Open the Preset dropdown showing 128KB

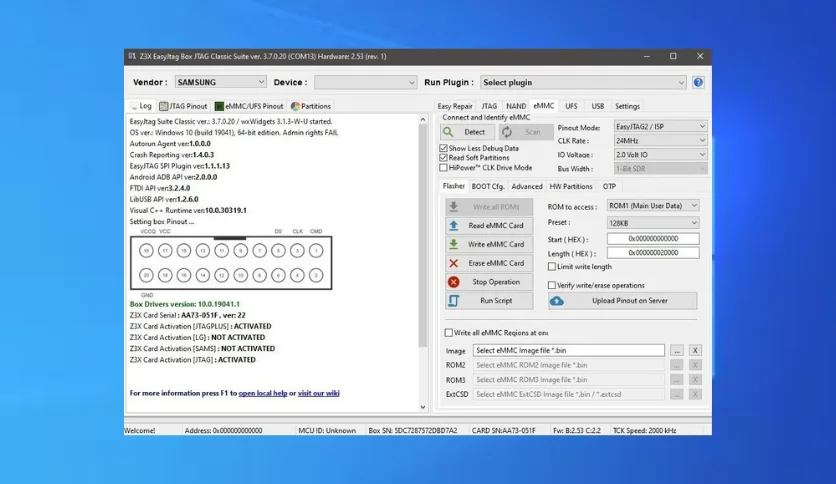[653, 223]
